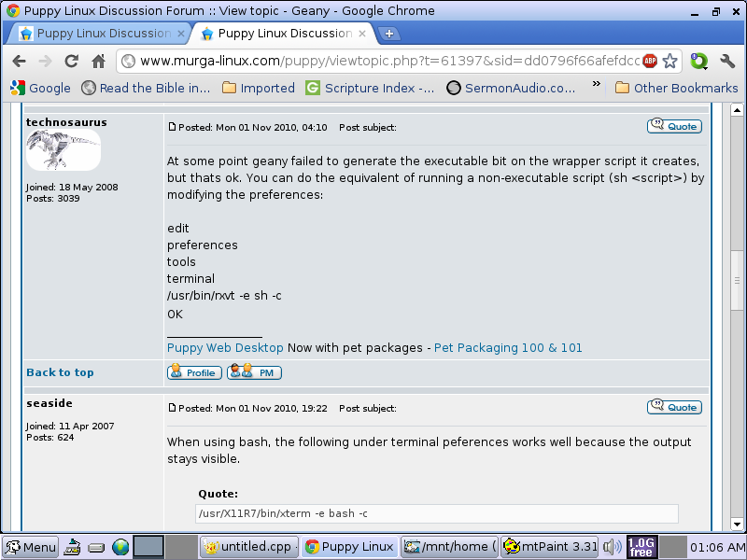
Task: Click the scrollbar up arrow
Action: point(737,110)
